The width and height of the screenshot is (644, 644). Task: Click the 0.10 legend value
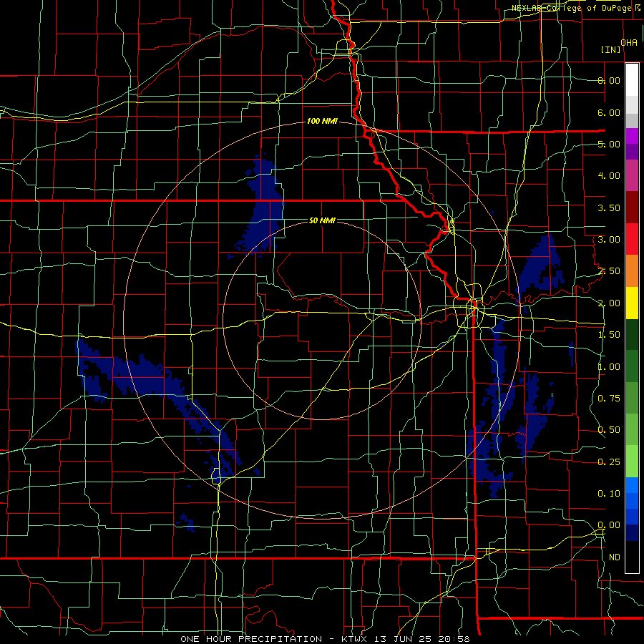click(x=609, y=494)
